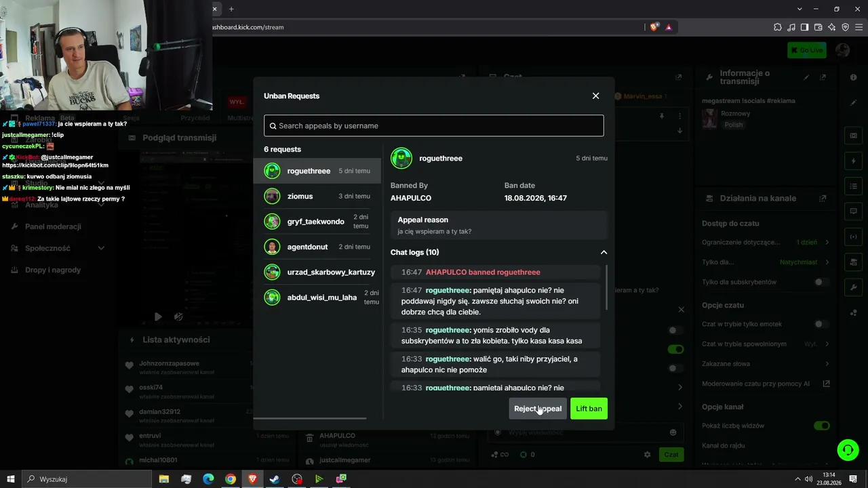Open Google Chrome from the taskbar
This screenshot has height=488, width=868.
point(231,479)
